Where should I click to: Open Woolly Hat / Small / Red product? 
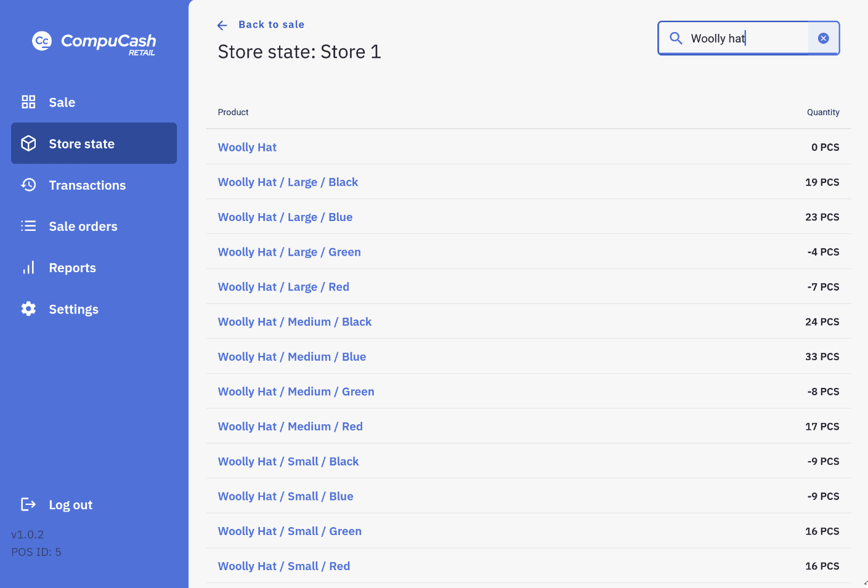(283, 566)
